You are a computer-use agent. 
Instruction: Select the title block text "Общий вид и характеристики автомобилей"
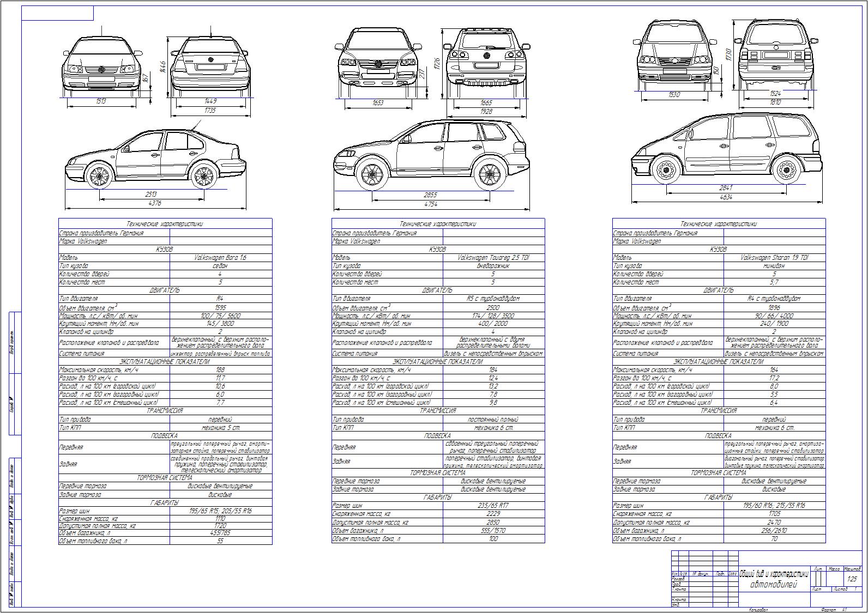775,579
